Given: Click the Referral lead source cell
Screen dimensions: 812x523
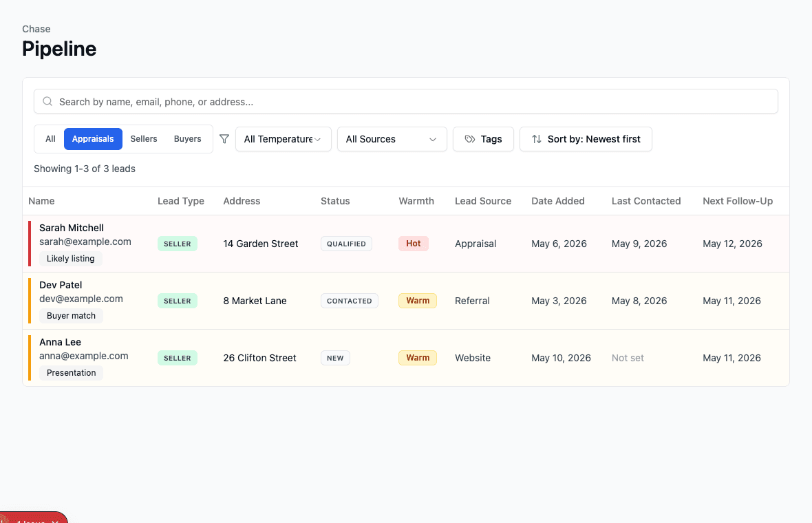Looking at the screenshot, I should coord(472,301).
